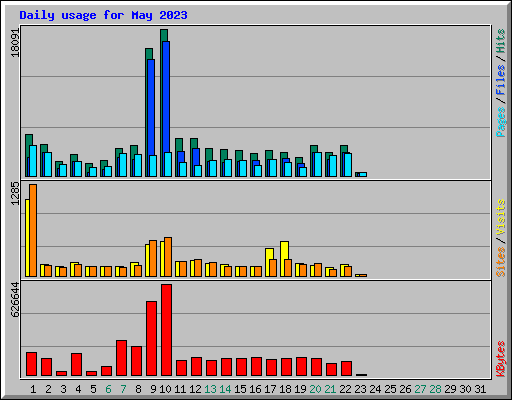The image size is (512, 400).
Task: Click day 18 on the x-axis
Action: tap(285, 389)
